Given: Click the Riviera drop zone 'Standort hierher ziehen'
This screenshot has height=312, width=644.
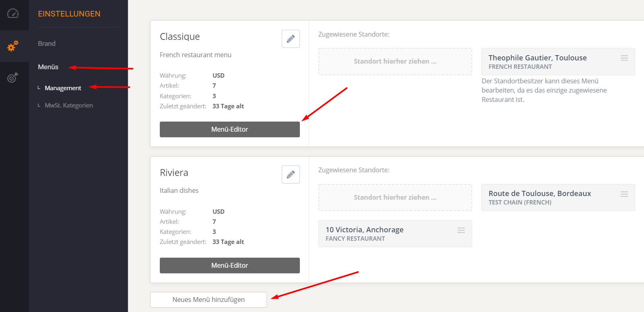Looking at the screenshot, I should coord(395,197).
